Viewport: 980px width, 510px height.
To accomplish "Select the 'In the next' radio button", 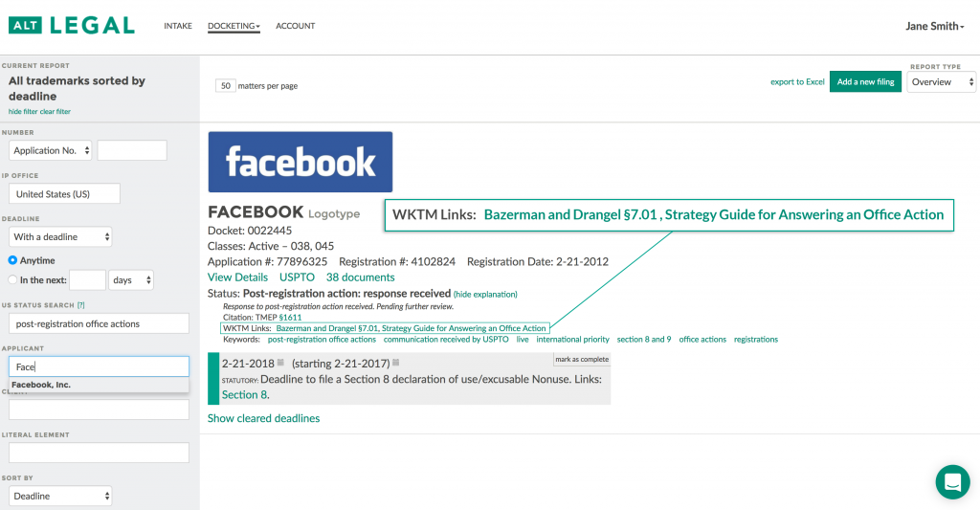I will [12, 280].
